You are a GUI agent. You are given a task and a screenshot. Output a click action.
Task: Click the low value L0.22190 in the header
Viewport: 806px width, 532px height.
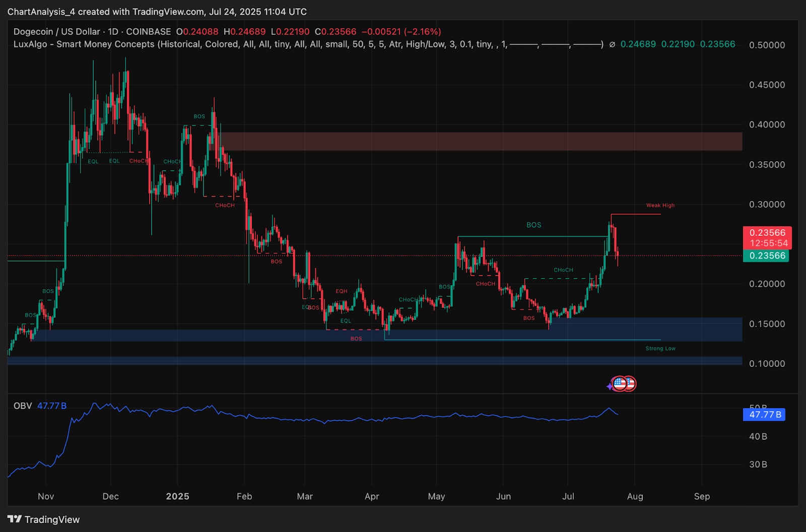(290, 32)
